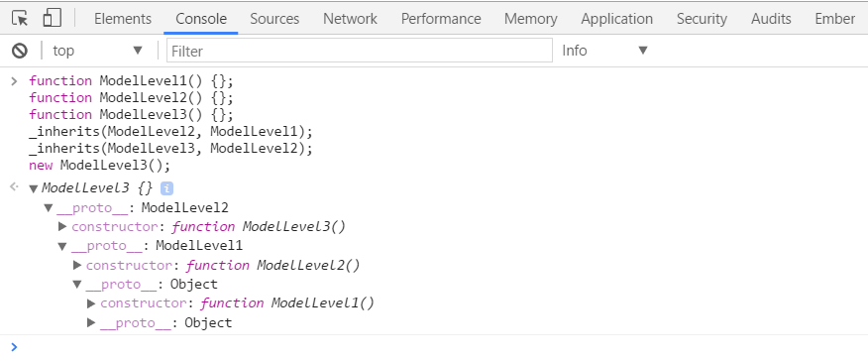Collapse the __proto__: ModelLevel1 node

(62, 246)
